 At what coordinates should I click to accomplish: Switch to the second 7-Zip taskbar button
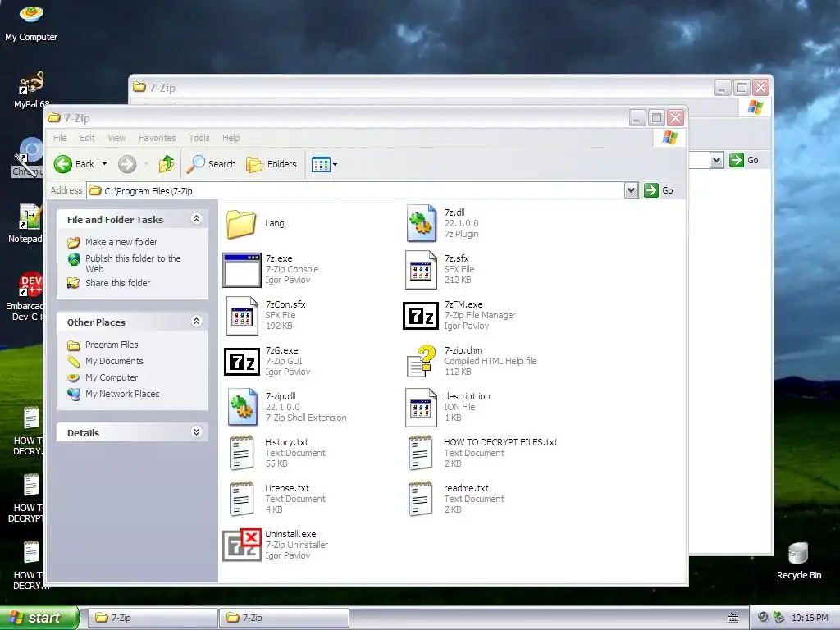(x=284, y=618)
